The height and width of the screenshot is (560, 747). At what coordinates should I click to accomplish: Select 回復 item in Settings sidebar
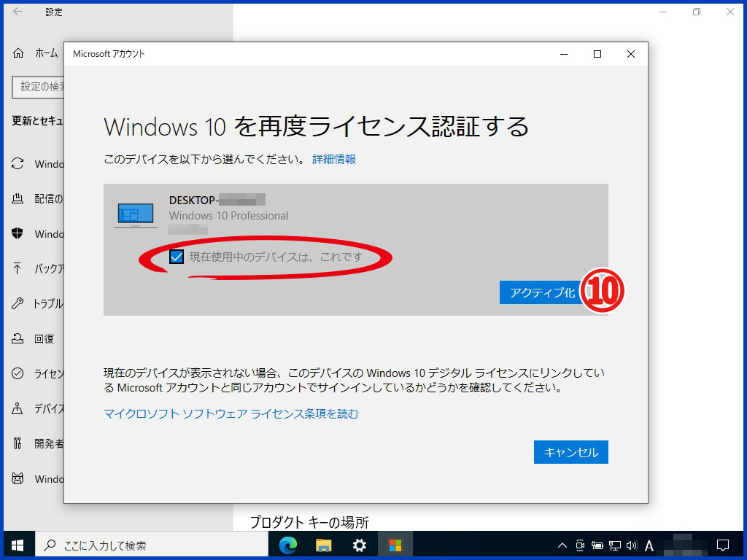(44, 338)
